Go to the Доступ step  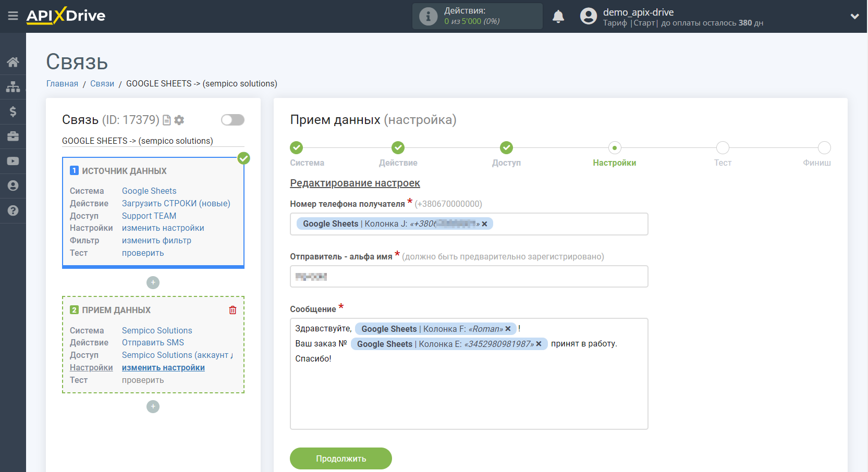pyautogui.click(x=507, y=148)
